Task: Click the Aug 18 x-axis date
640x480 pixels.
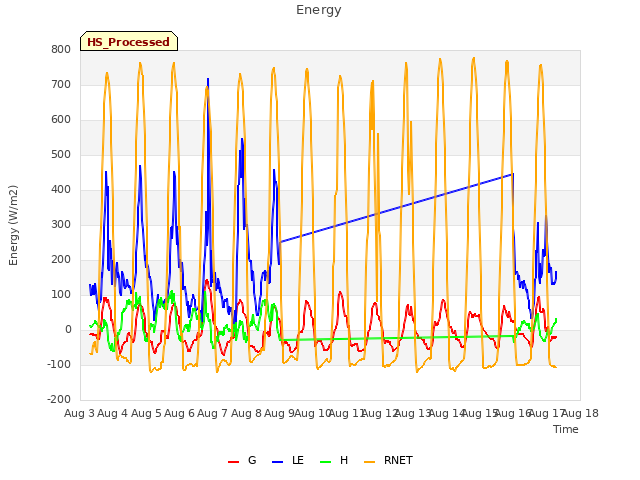Action: pyautogui.click(x=580, y=413)
